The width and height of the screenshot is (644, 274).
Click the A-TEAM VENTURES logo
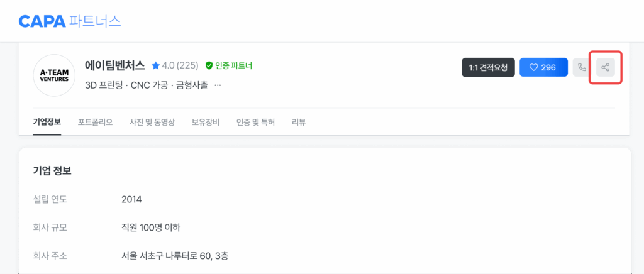54,75
